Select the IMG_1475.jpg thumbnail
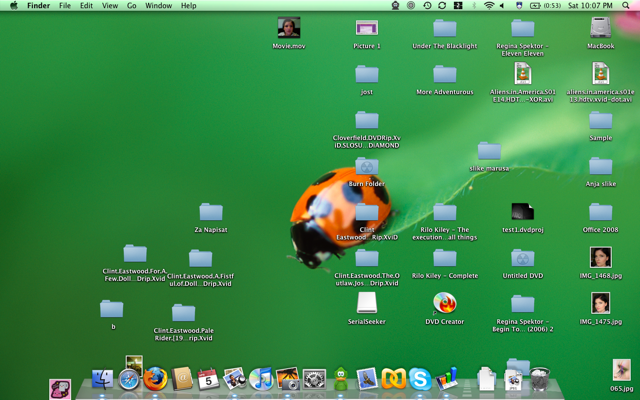The width and height of the screenshot is (640, 400). click(x=600, y=303)
